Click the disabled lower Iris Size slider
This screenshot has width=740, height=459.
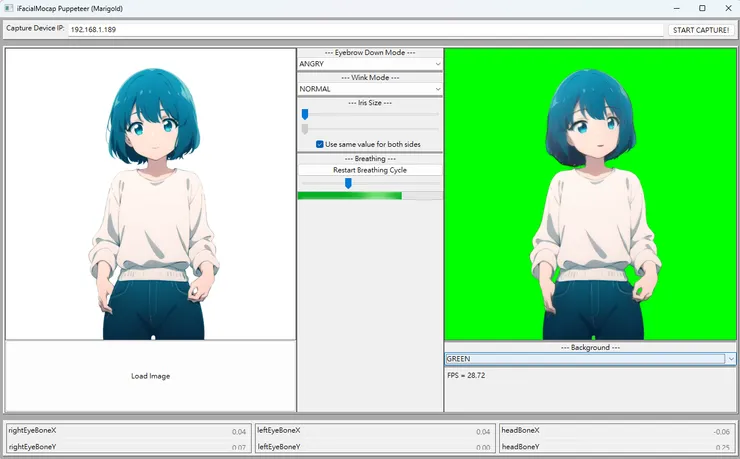pyautogui.click(x=370, y=129)
